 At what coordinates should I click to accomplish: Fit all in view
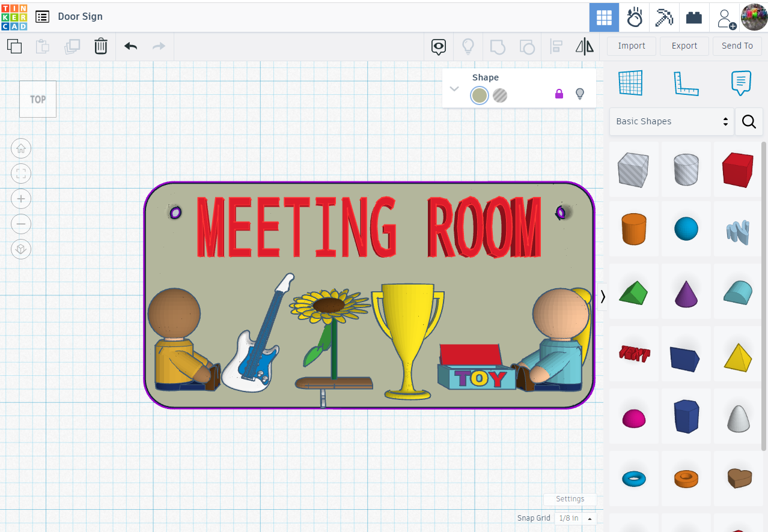coord(21,174)
